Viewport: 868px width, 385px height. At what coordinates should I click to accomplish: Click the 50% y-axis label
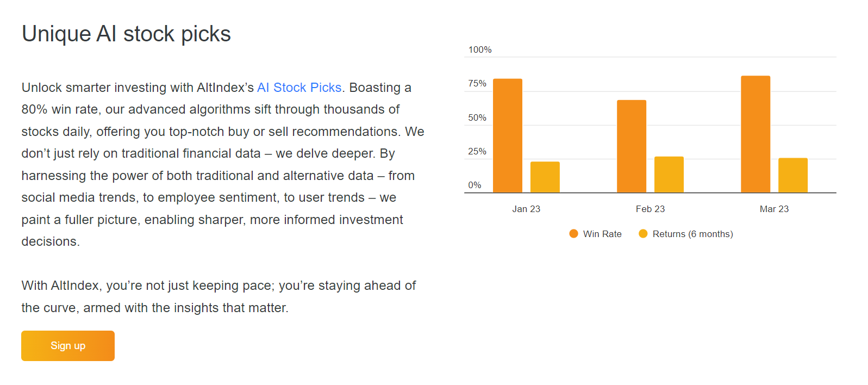[477, 117]
